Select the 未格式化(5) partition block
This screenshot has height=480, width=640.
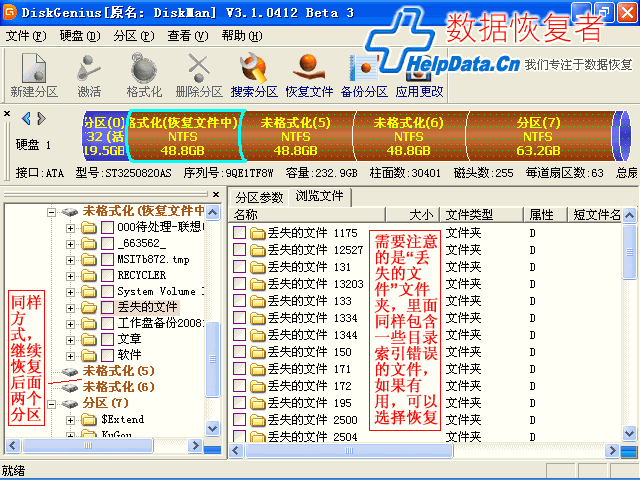(296, 136)
